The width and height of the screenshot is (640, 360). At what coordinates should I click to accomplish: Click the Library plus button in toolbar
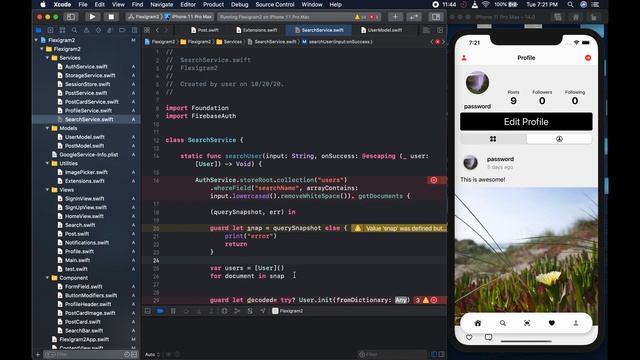(395, 17)
